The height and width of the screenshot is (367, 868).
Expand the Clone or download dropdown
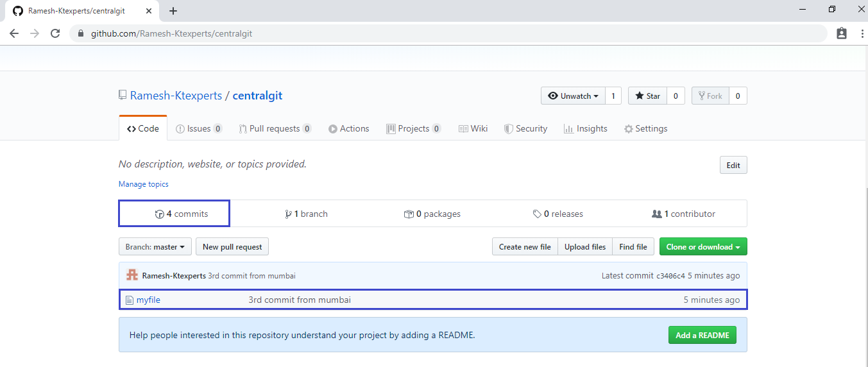(x=702, y=247)
